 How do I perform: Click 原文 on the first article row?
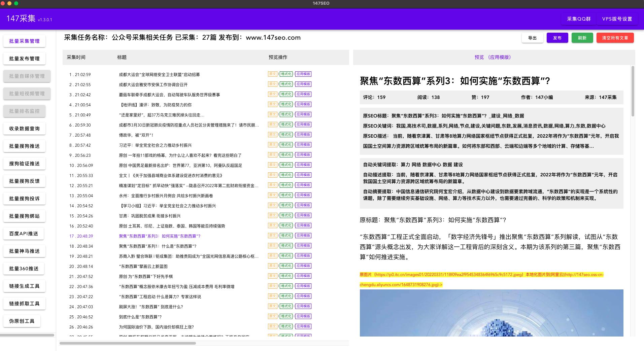pyautogui.click(x=273, y=74)
